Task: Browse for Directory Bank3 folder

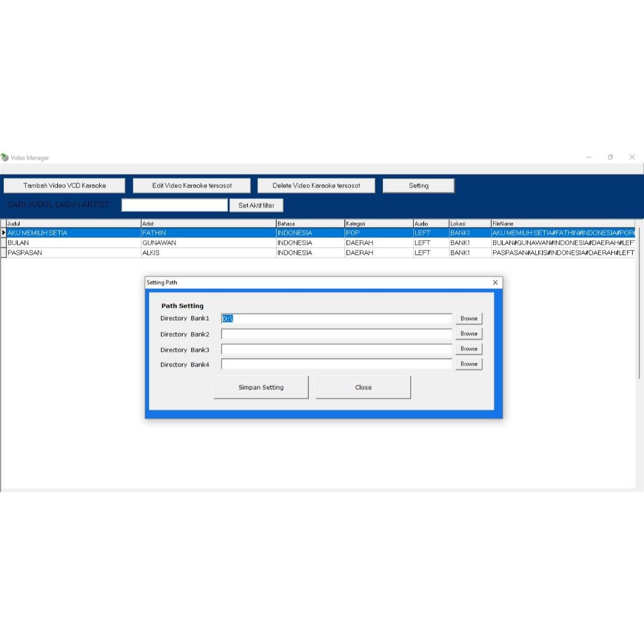Action: (x=469, y=348)
